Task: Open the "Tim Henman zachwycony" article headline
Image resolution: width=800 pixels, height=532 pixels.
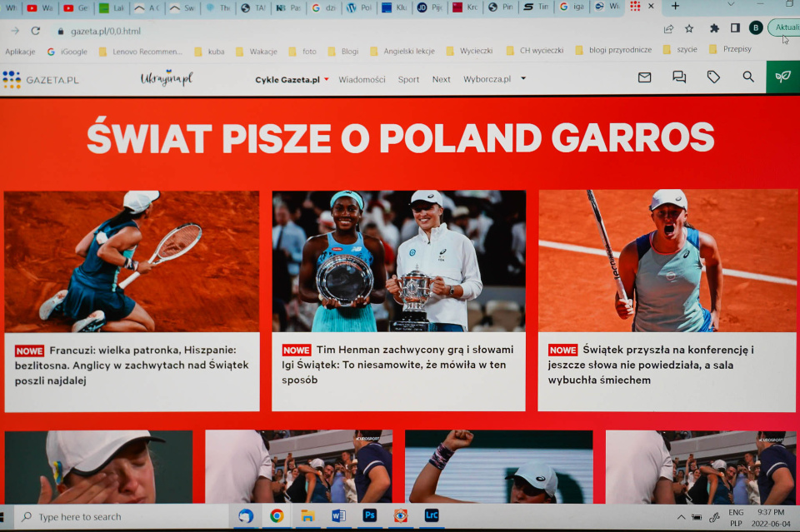Action: [398, 365]
